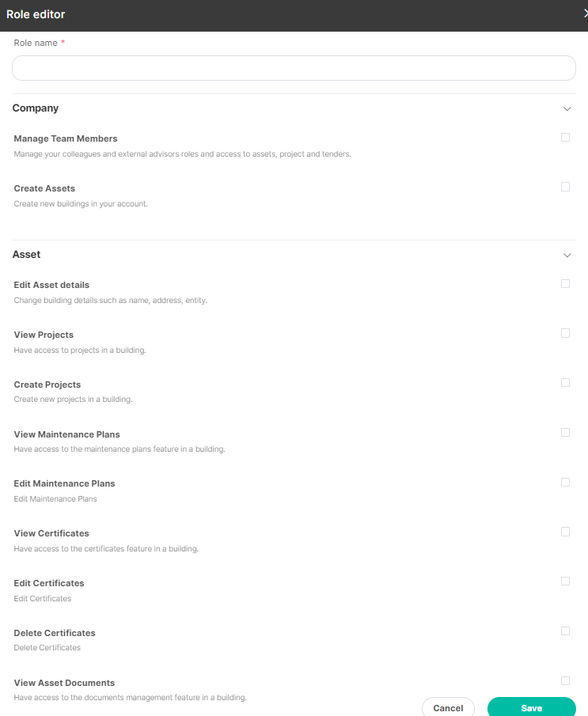This screenshot has height=716, width=588.
Task: Tick the Create Projects checkbox
Action: [x=565, y=383]
